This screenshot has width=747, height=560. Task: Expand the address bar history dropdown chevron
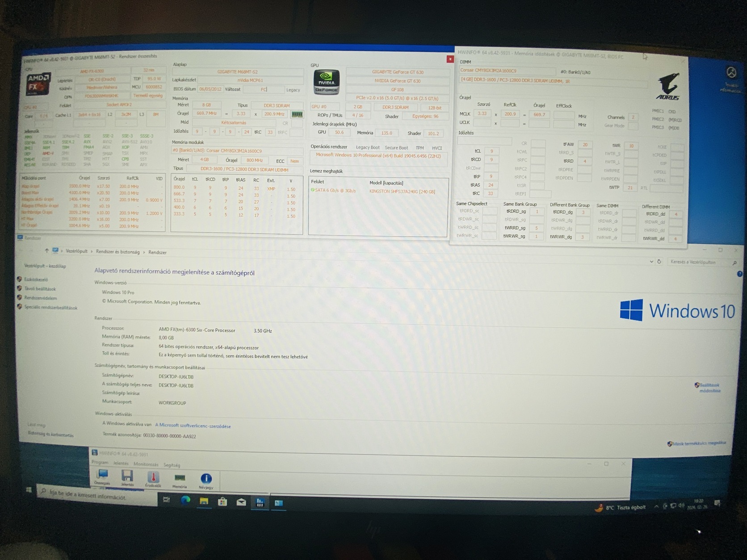[651, 262]
